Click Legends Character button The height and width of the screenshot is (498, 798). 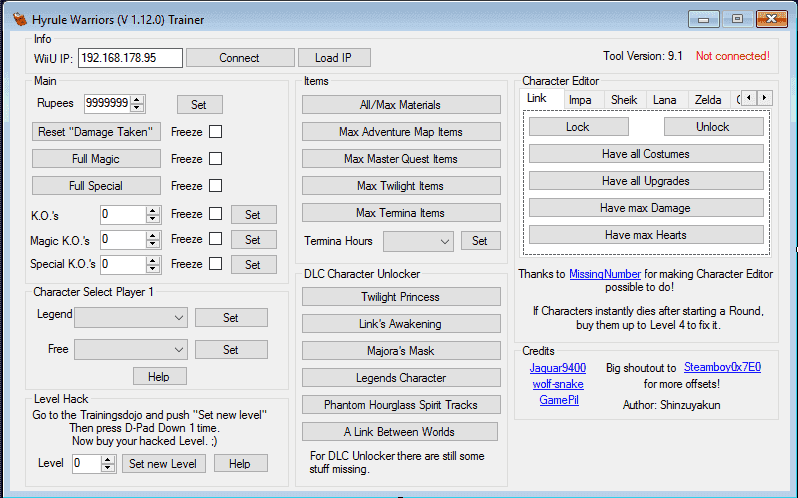click(x=401, y=377)
